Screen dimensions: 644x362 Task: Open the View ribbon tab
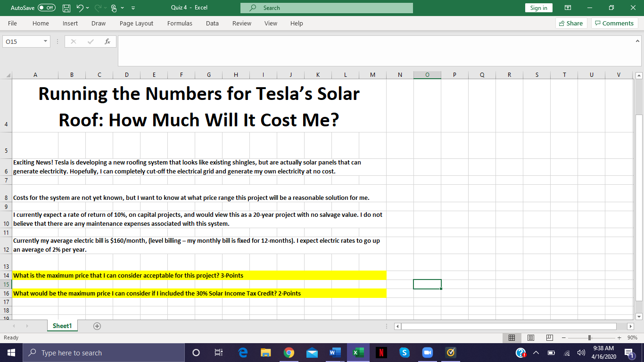pos(271,23)
